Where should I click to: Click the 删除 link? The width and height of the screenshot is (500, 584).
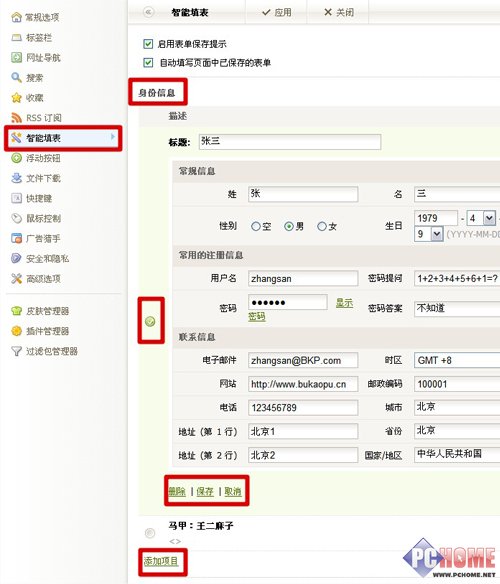coord(177,491)
